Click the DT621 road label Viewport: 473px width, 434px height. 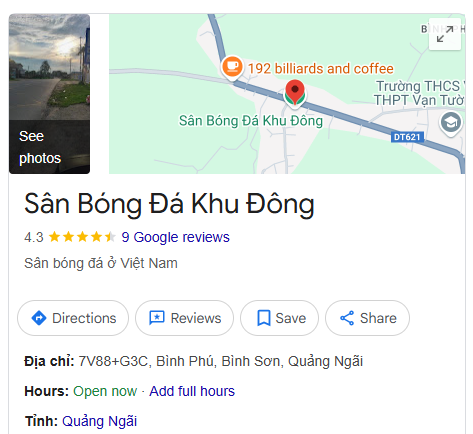click(407, 137)
